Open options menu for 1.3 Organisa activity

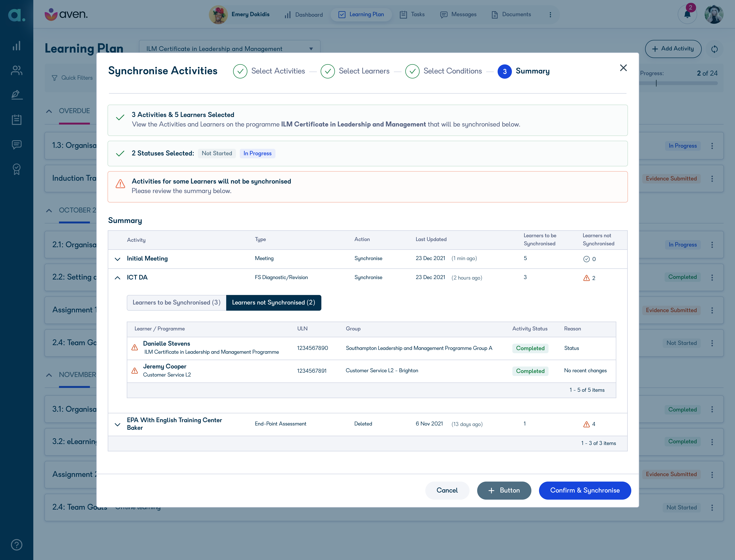pyautogui.click(x=712, y=146)
